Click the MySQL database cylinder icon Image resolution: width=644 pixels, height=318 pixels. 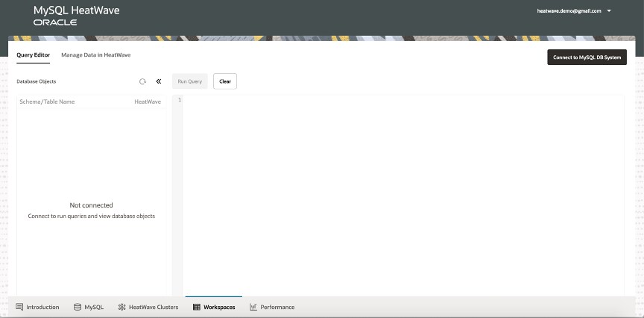tap(78, 307)
